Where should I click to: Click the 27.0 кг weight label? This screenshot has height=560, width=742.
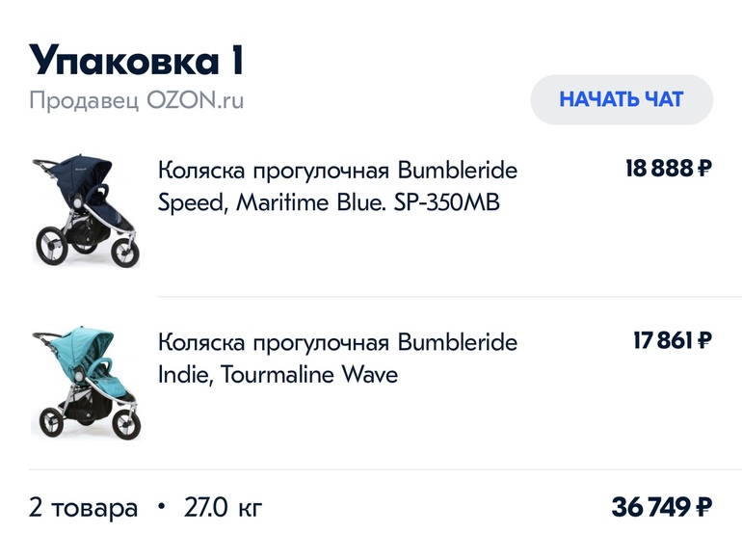(223, 508)
